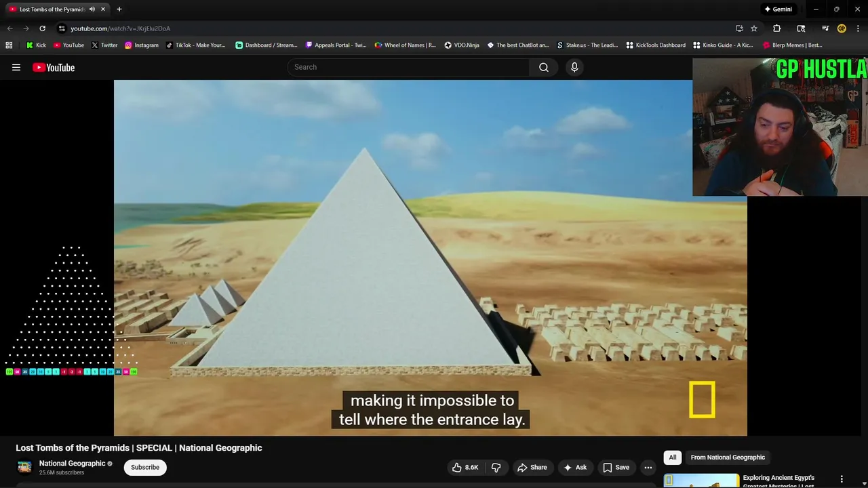
Task: Open the Twitter bookmark
Action: pos(104,45)
